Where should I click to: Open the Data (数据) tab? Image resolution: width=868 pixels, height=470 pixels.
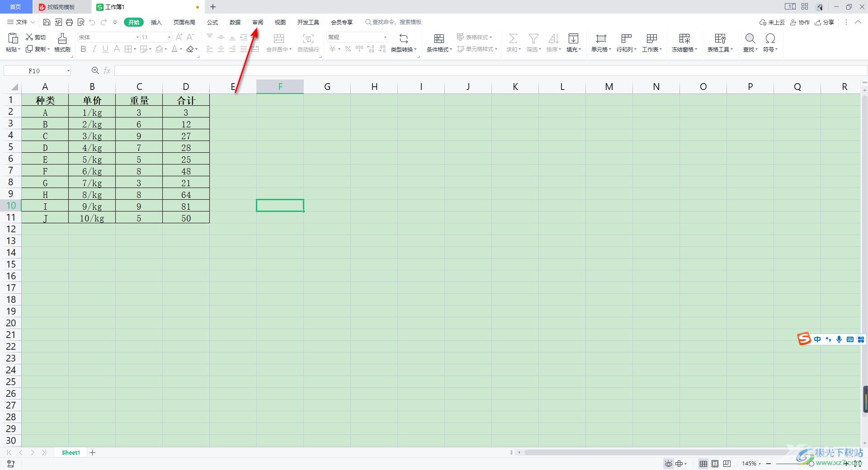235,22
